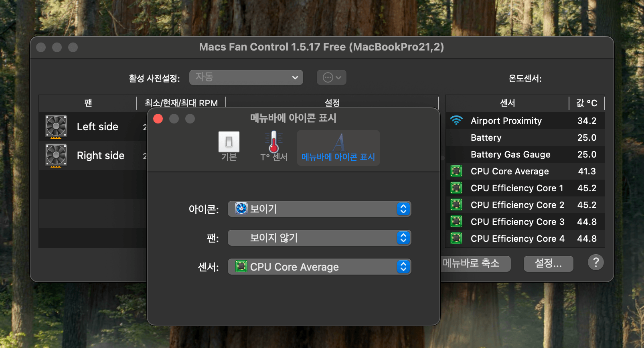644x348 pixels.
Task: Select the Battery Gas Gauge sensor row
Action: coord(525,154)
